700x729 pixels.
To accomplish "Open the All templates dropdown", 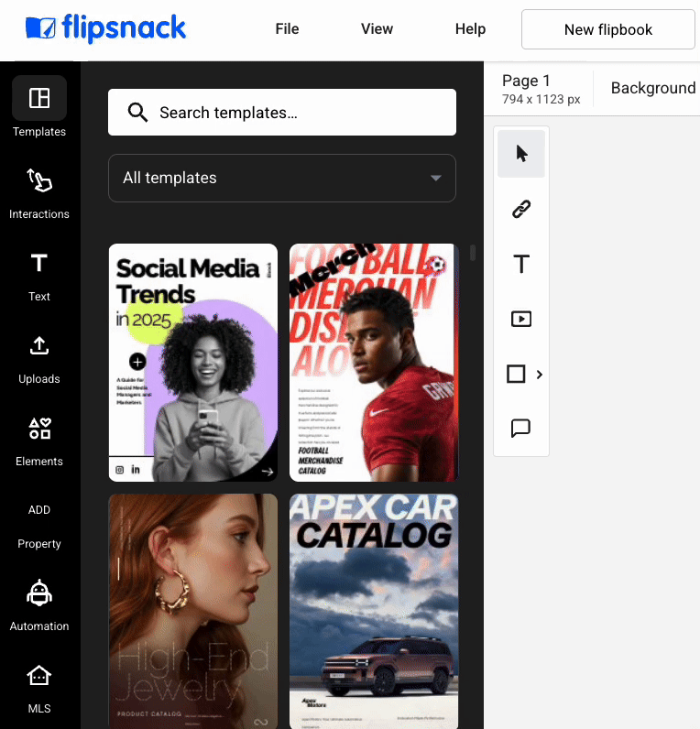I will [282, 178].
